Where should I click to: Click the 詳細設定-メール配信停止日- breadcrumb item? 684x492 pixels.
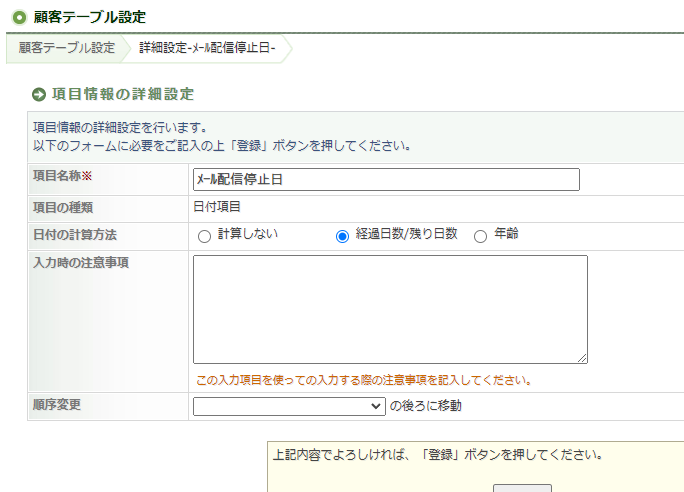coord(207,48)
